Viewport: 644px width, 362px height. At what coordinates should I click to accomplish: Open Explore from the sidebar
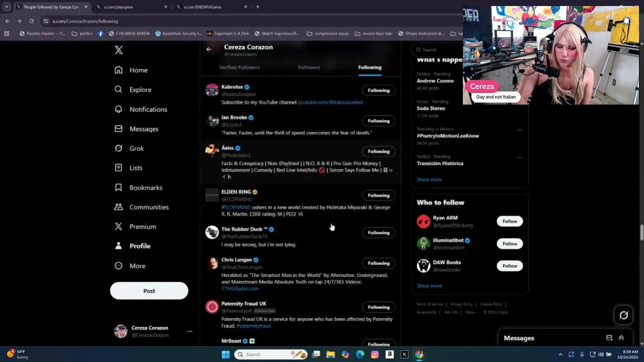point(133,89)
